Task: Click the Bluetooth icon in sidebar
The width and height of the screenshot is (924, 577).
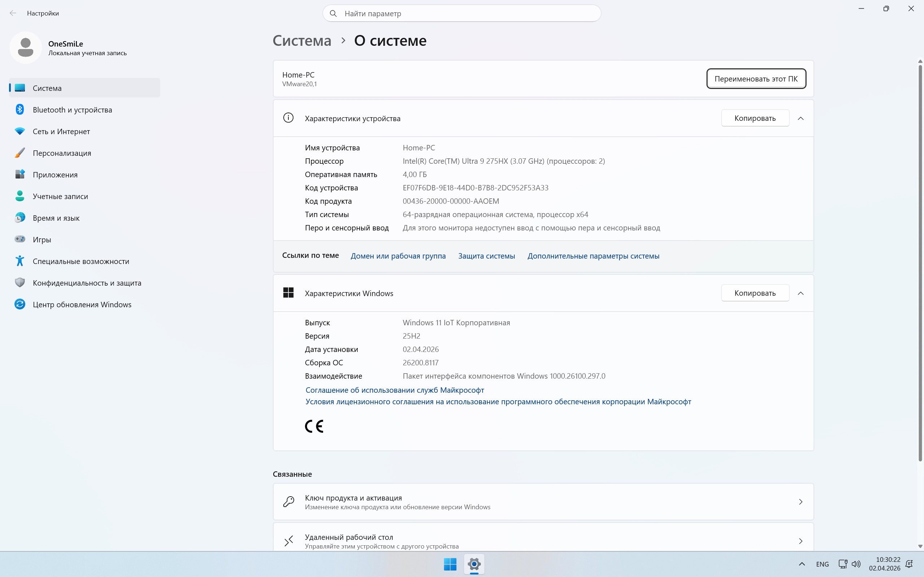Action: 20,110
